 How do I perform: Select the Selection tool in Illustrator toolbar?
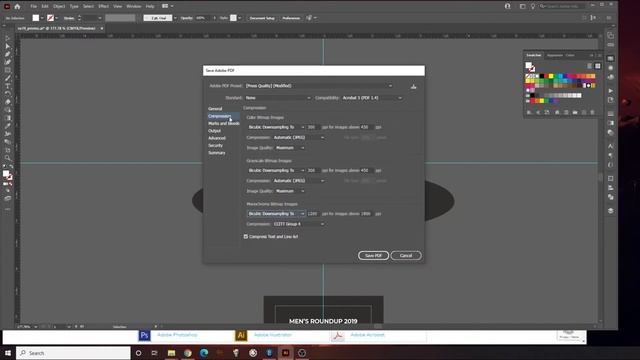click(x=7, y=38)
